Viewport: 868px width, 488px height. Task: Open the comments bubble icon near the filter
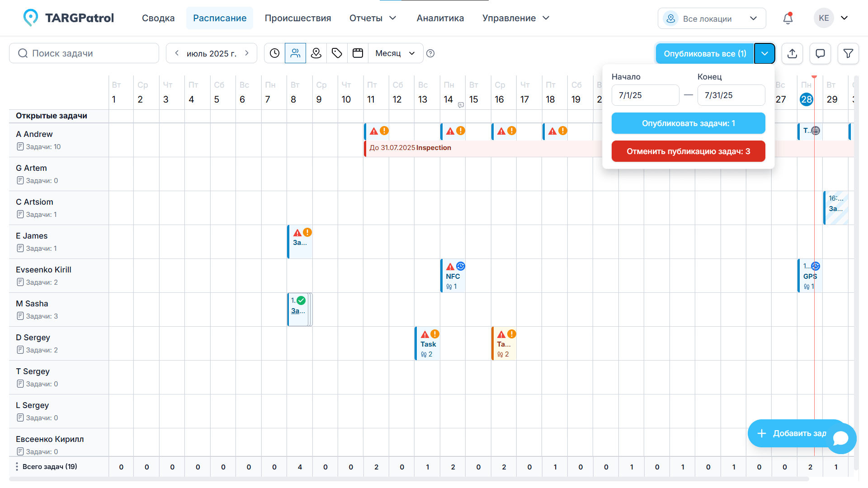[x=820, y=53]
